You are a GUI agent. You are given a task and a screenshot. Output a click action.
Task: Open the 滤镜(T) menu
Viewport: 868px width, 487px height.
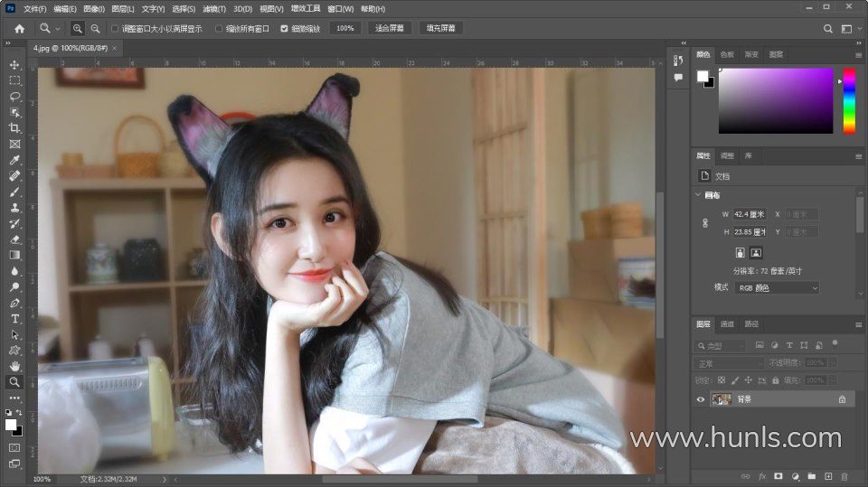pyautogui.click(x=214, y=9)
